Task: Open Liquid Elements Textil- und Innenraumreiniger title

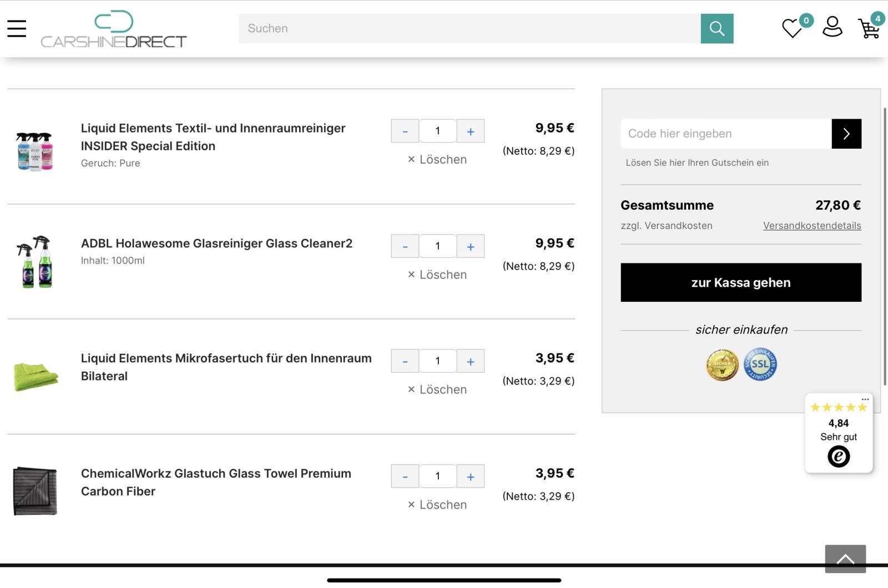Action: [213, 137]
